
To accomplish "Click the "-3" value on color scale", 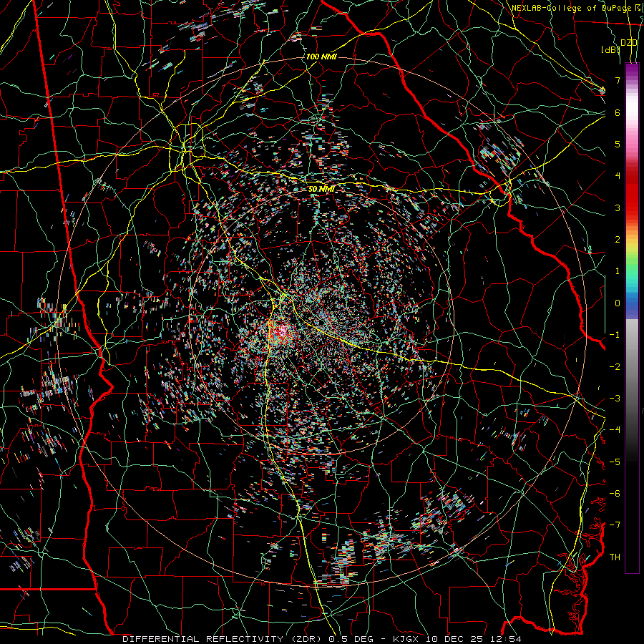I will [615, 399].
